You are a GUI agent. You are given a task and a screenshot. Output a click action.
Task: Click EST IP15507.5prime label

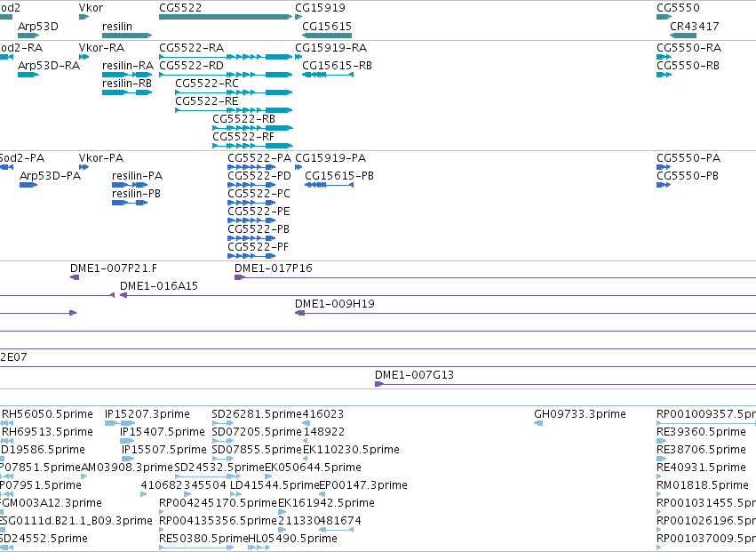[164, 449]
